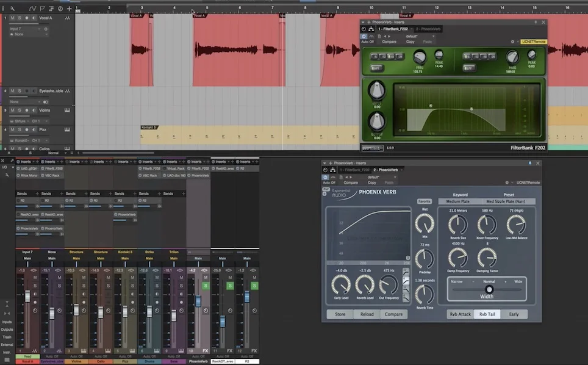Image resolution: width=588 pixels, height=365 pixels.
Task: Open routing view icon in the Phoenix Verb window
Action: [332, 170]
